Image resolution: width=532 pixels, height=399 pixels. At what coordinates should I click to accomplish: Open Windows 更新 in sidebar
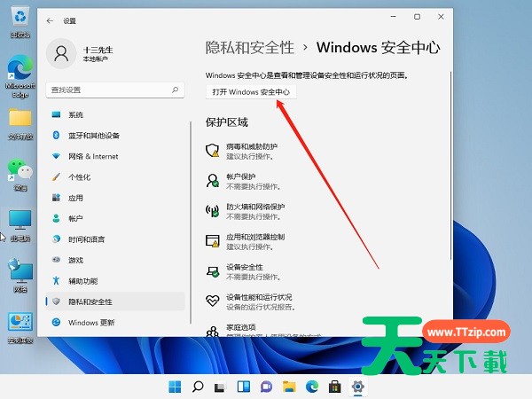tap(91, 322)
